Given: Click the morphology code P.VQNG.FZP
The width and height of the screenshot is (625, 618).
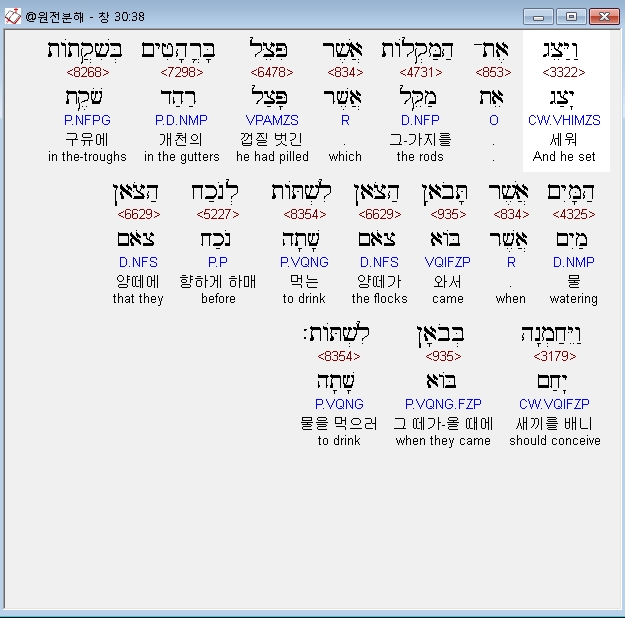Looking at the screenshot, I should [443, 404].
